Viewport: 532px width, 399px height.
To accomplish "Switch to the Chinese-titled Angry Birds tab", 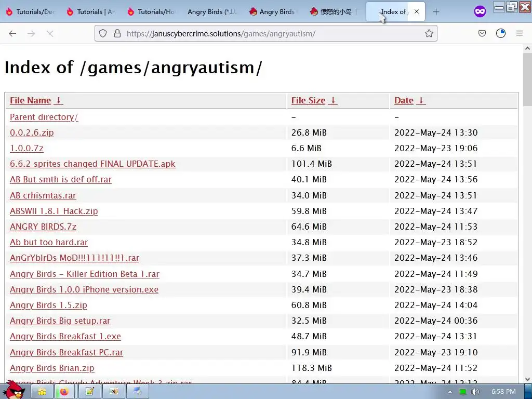I will [334, 11].
